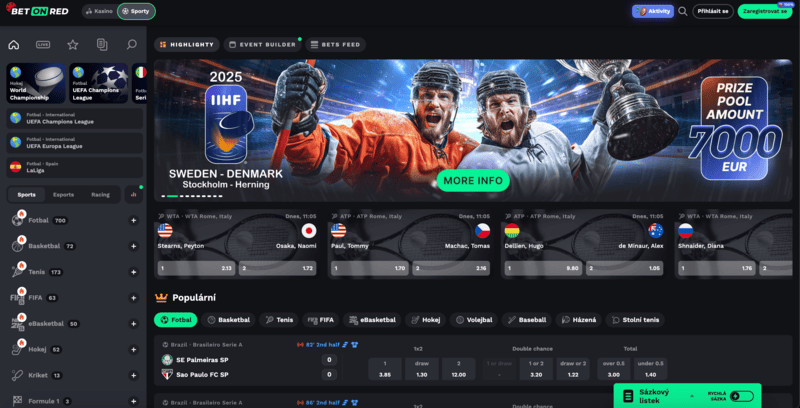Image resolution: width=800 pixels, height=408 pixels.
Task: Click the top-right search magnifier icon
Action: point(683,11)
